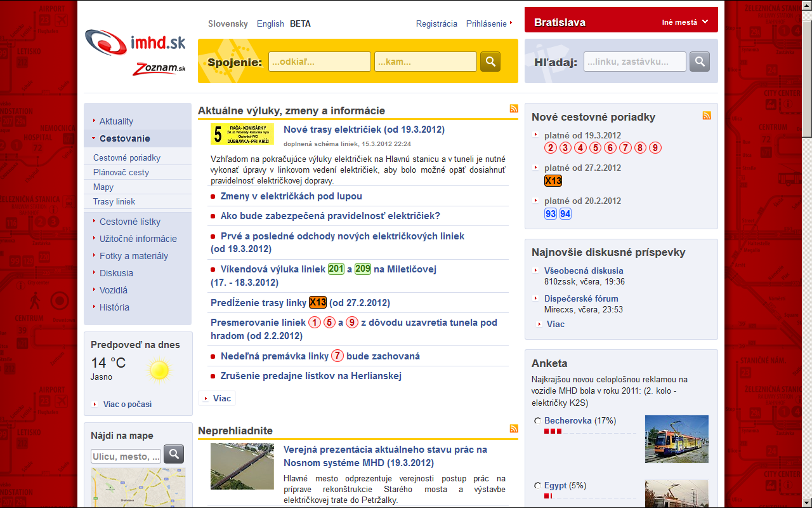The width and height of the screenshot is (812, 508).
Task: Open RSS feed for Nové cestovné poriadky
Action: coord(706,116)
